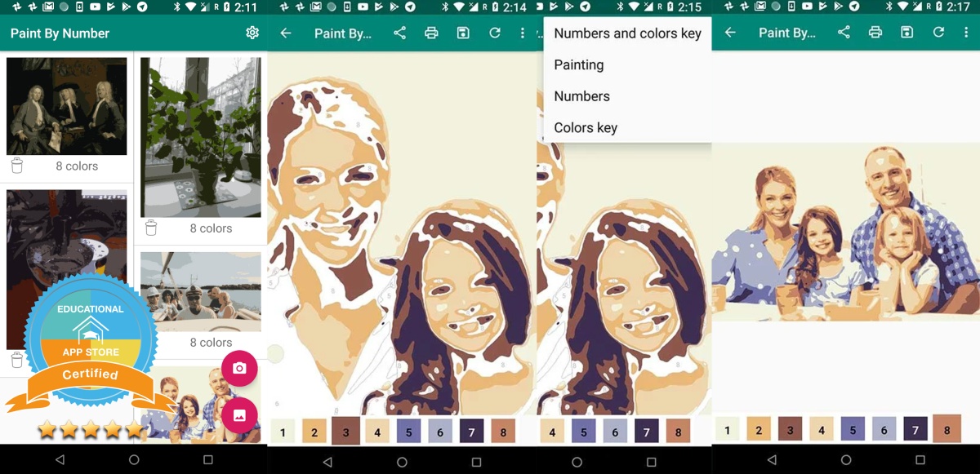Pick enlarged brown color swatch number 3
This screenshot has height=474, width=980.
tap(345, 432)
